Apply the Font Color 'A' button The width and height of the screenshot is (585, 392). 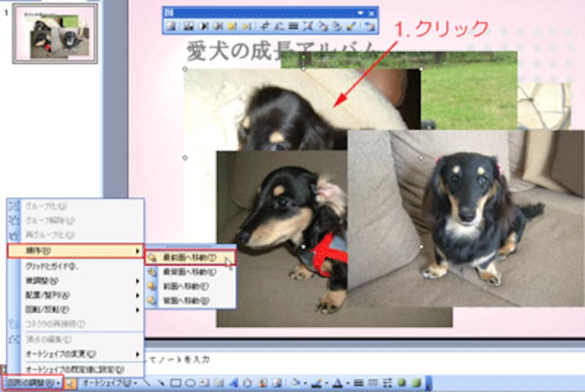pos(338,383)
